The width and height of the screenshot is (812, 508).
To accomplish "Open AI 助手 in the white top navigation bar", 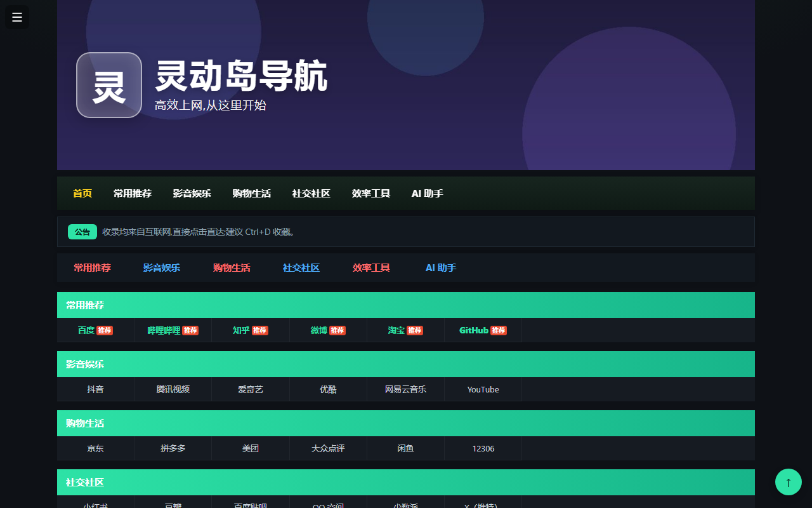I will [x=428, y=194].
